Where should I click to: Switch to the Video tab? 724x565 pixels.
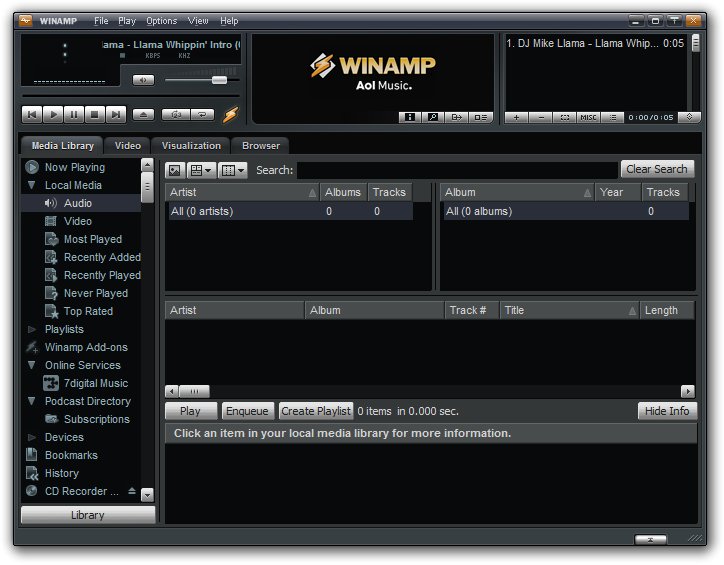coord(128,146)
